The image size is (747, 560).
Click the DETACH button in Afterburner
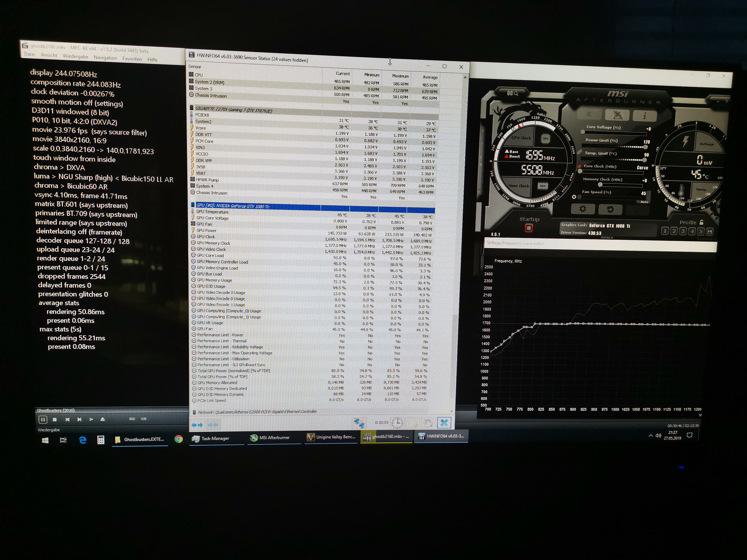(607, 238)
